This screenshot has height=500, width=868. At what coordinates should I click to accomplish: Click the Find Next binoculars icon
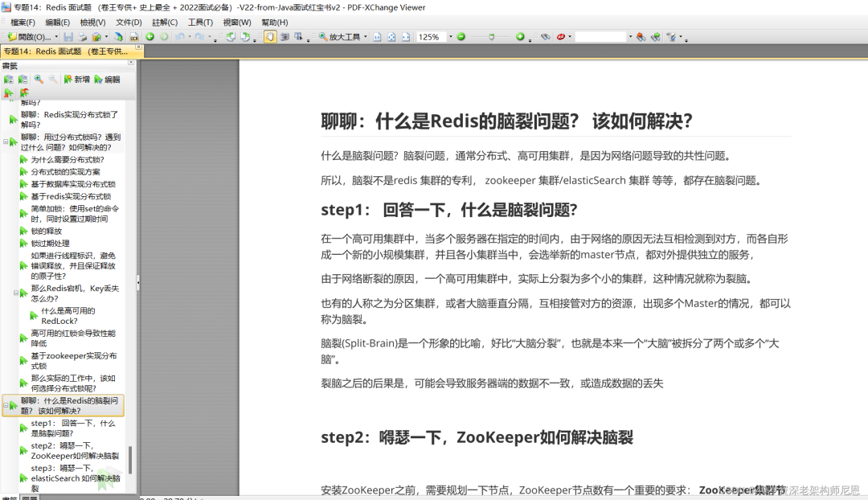(x=656, y=37)
